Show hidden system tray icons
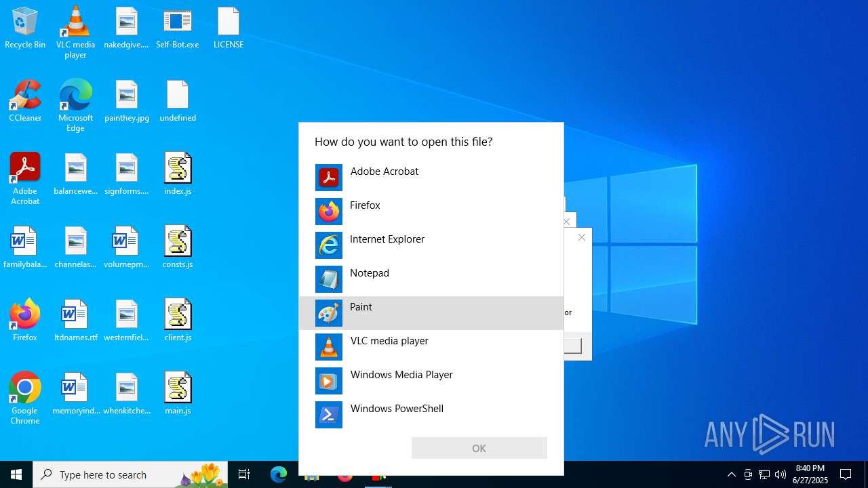Image resolution: width=868 pixels, height=488 pixels. tap(731, 474)
